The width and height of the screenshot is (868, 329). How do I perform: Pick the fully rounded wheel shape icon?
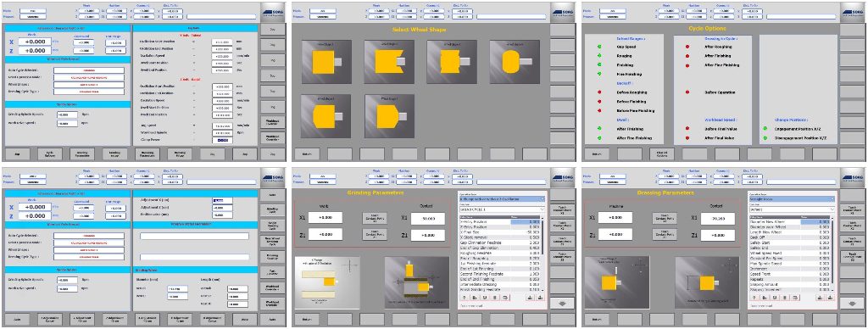(x=515, y=62)
